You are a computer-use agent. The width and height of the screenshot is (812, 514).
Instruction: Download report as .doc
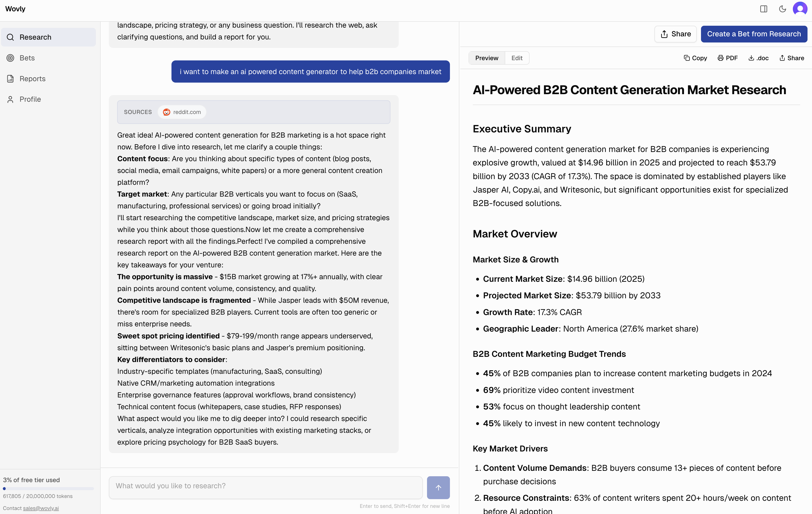point(758,58)
